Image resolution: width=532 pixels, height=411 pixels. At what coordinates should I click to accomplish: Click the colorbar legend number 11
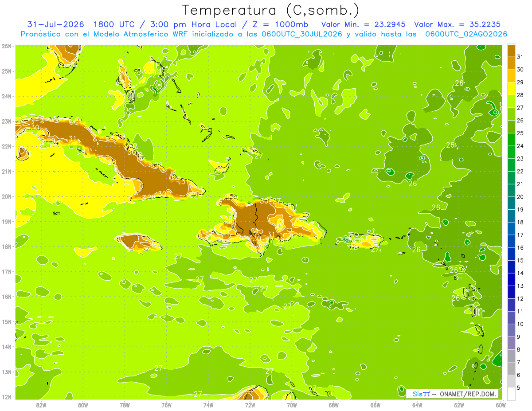pos(520,312)
